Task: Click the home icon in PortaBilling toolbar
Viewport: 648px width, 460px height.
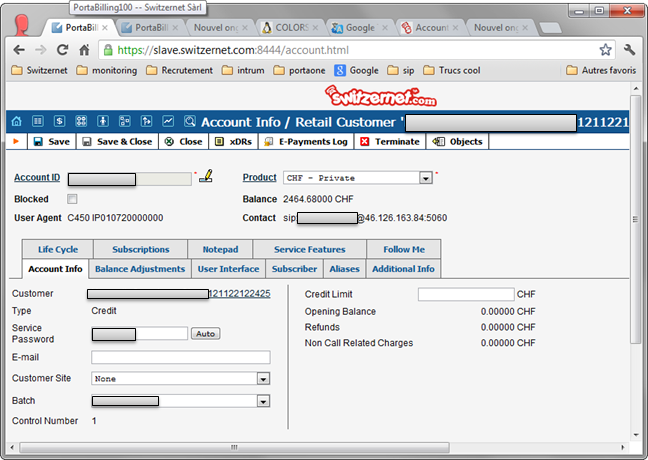Action: tap(15, 121)
